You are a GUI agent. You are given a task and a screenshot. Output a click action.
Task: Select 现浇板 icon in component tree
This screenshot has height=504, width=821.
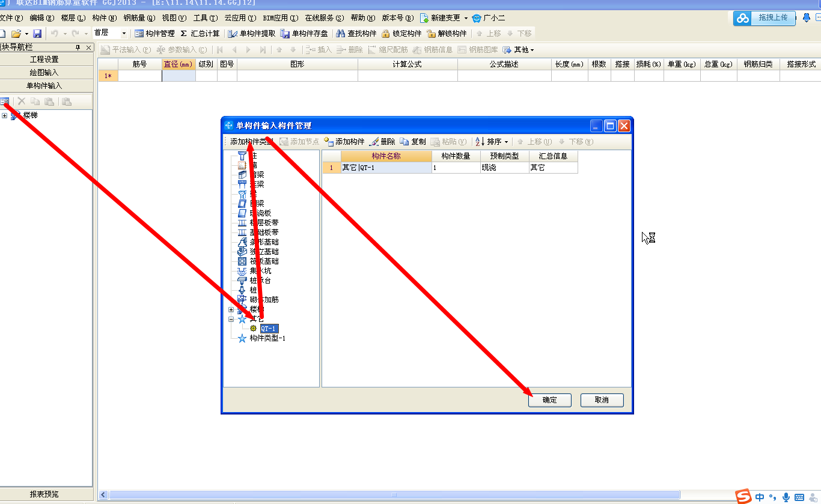[242, 213]
